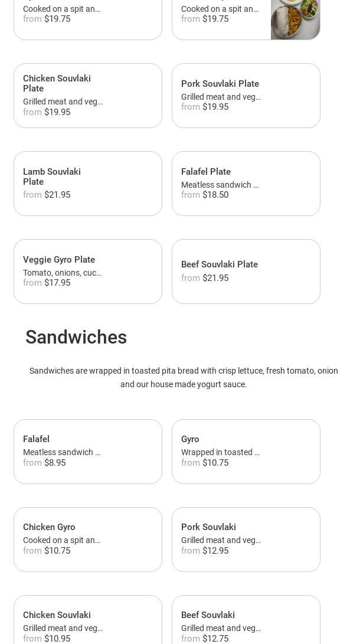Click the $12.95 Pork Souvlaki price
The image size is (363, 644).
(x=215, y=551)
